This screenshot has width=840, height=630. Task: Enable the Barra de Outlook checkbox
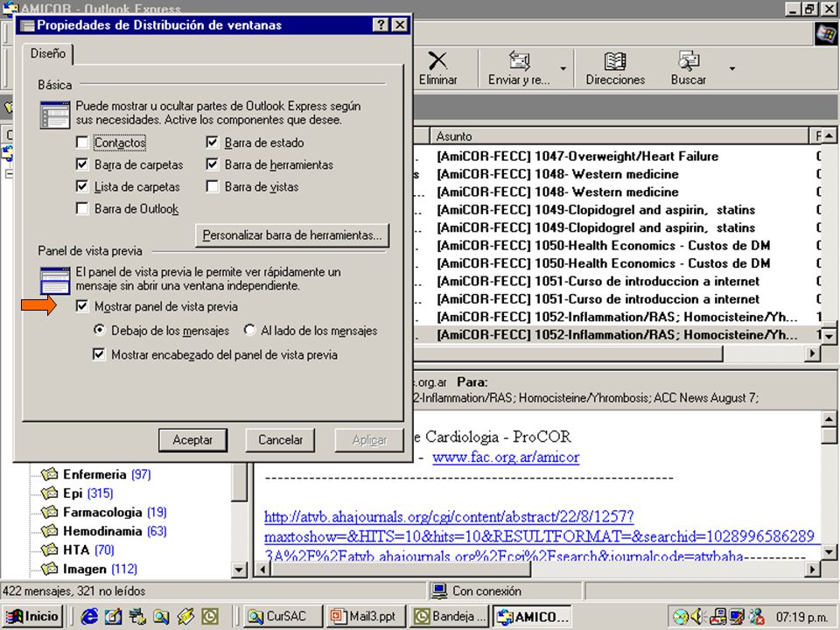[x=82, y=208]
